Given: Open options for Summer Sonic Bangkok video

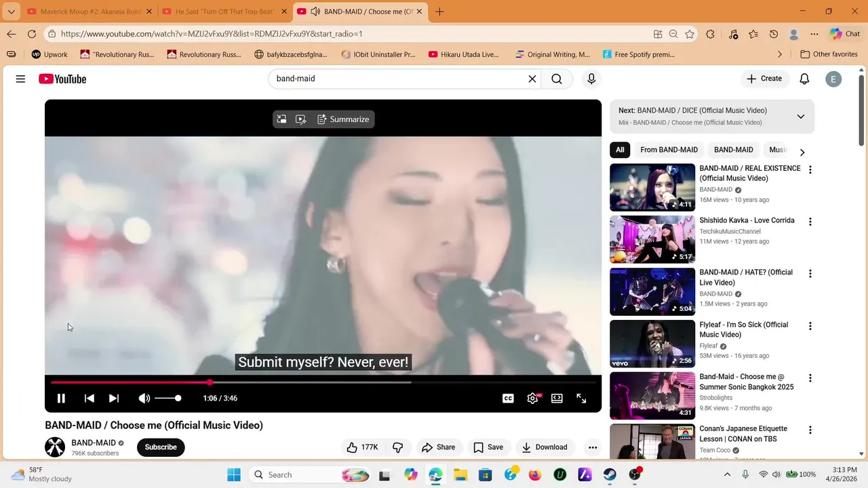Looking at the screenshot, I should pyautogui.click(x=810, y=378).
